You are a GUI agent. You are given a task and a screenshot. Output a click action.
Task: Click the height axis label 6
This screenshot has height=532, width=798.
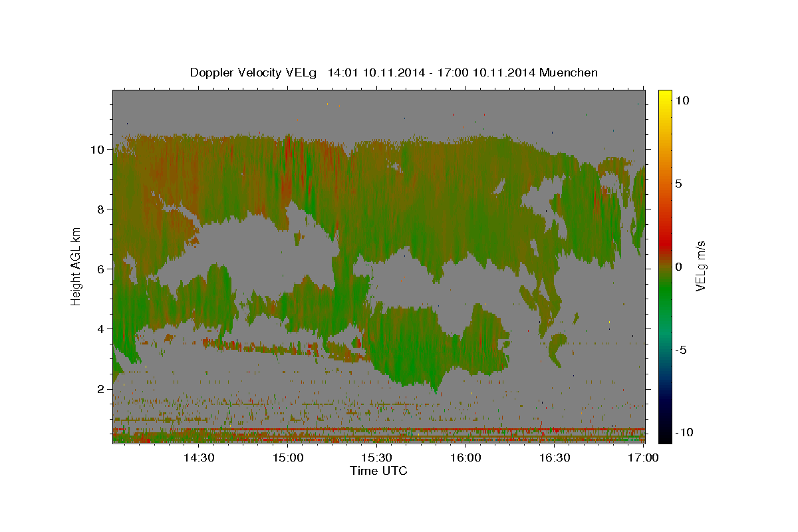pos(101,269)
